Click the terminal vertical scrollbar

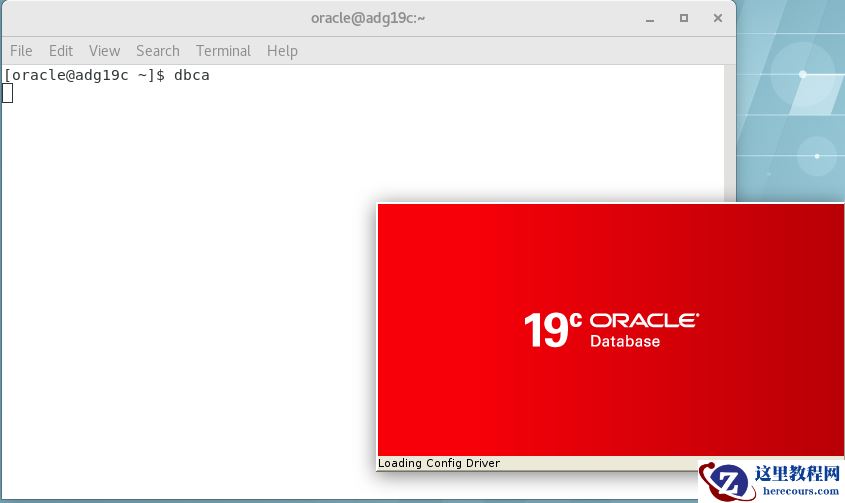coord(730,133)
